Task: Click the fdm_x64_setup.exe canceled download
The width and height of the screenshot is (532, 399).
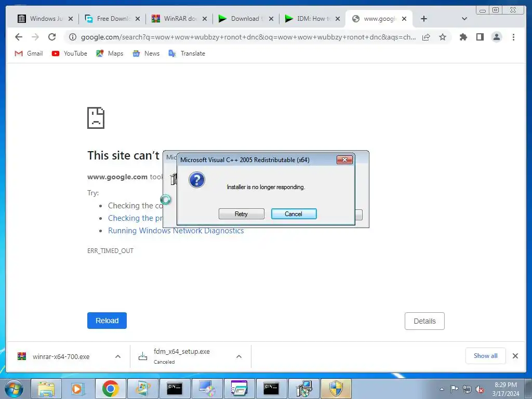Action: click(181, 356)
